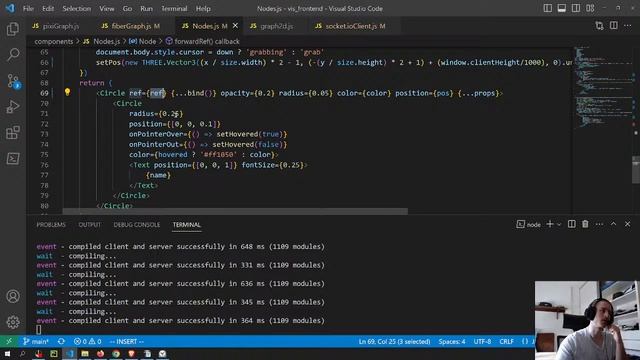Click the synchronize changes icon in status bar
The height and width of the screenshot is (360, 640).
(x=61, y=341)
